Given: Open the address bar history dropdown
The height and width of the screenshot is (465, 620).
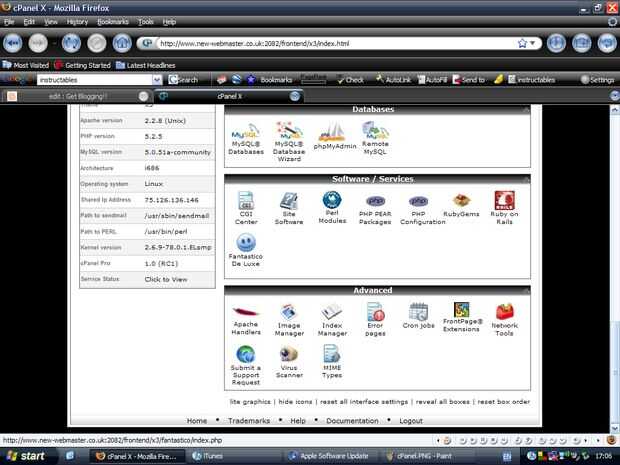Looking at the screenshot, I should (533, 43).
